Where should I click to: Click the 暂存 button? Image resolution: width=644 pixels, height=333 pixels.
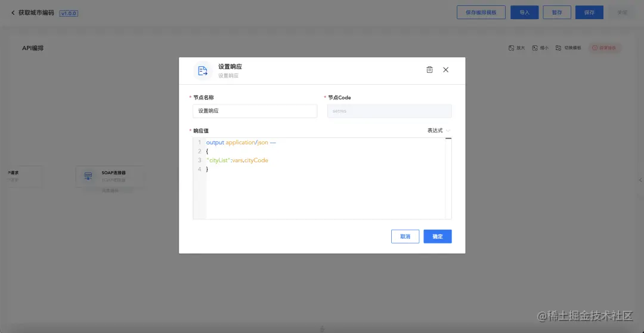(557, 13)
